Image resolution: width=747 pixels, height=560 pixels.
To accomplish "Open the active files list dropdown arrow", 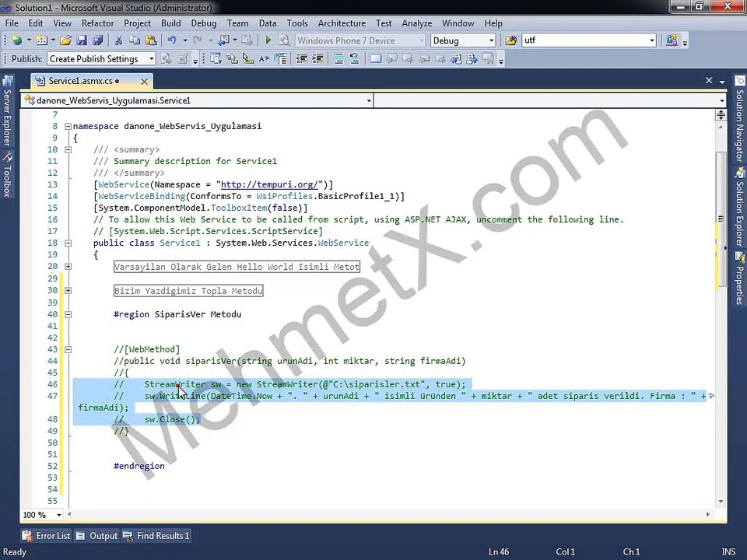I will click(x=722, y=82).
